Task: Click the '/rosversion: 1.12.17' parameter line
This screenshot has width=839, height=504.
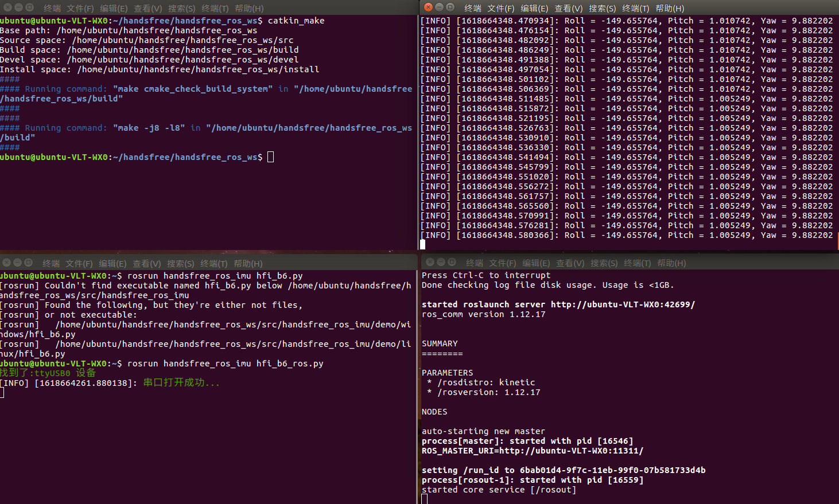Action: pyautogui.click(x=484, y=392)
